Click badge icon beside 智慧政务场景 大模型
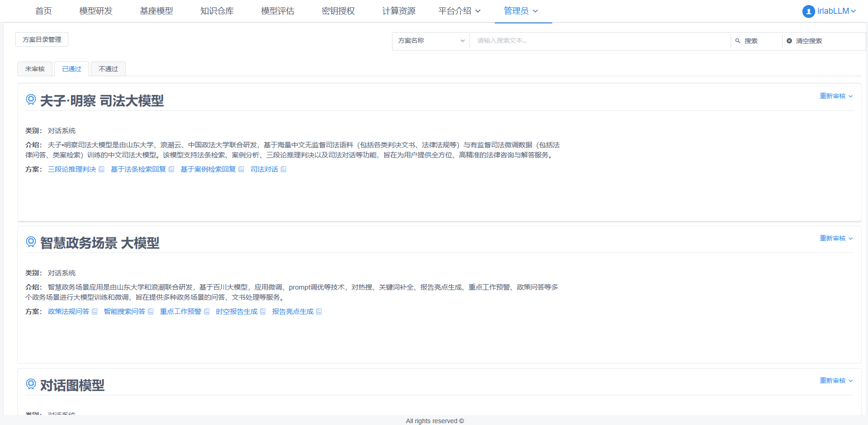This screenshot has height=425, width=868. 31,242
